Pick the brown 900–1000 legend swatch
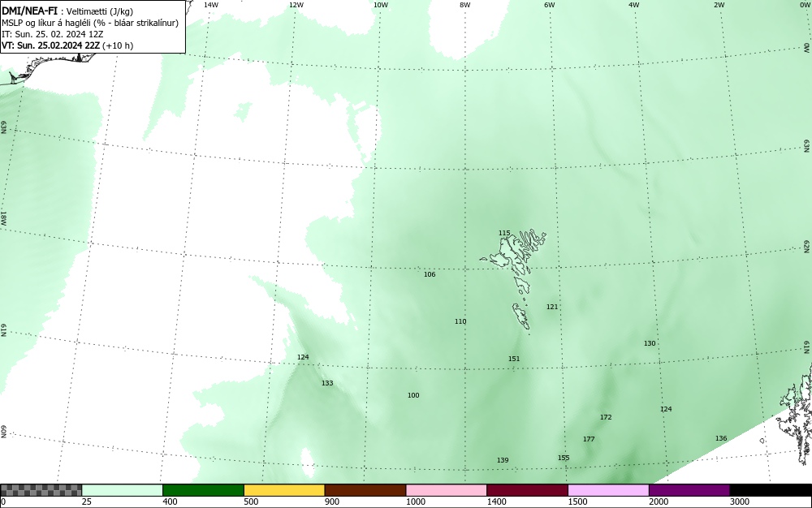Screen dimensions: 812x508 click(x=365, y=490)
